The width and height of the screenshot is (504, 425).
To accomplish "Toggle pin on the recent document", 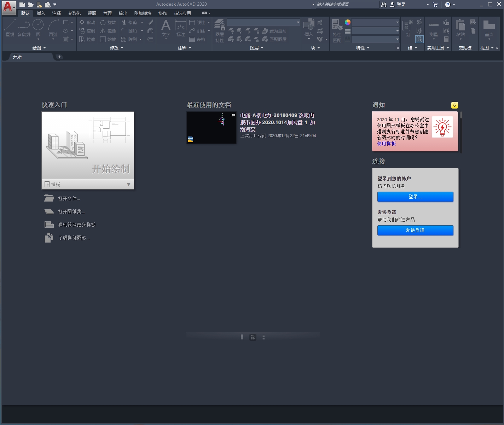I will pos(233,115).
